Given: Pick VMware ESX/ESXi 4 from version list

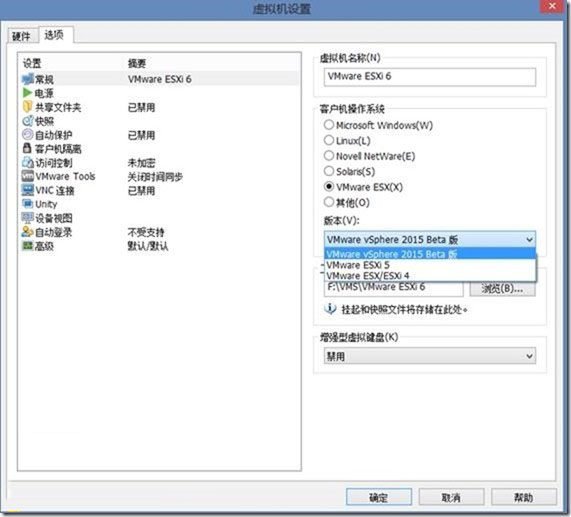Looking at the screenshot, I should coord(430,276).
